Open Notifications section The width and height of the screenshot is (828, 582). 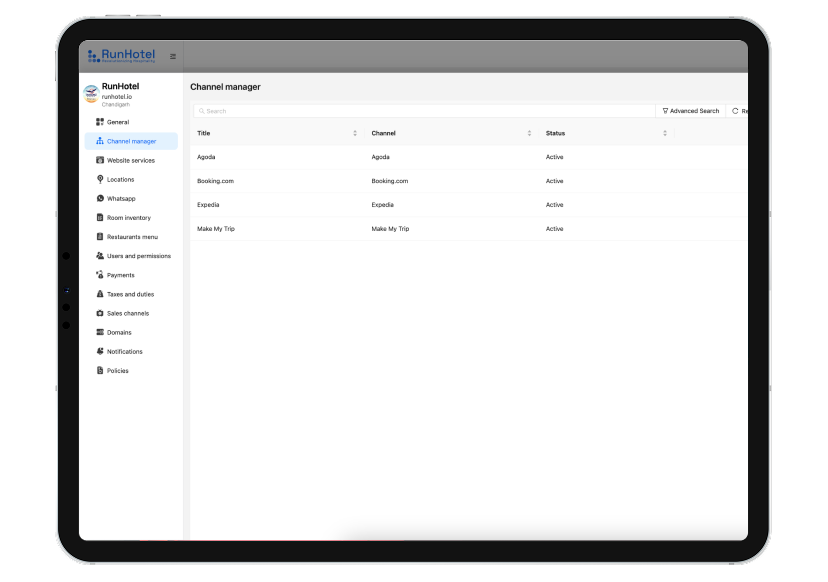(x=131, y=351)
